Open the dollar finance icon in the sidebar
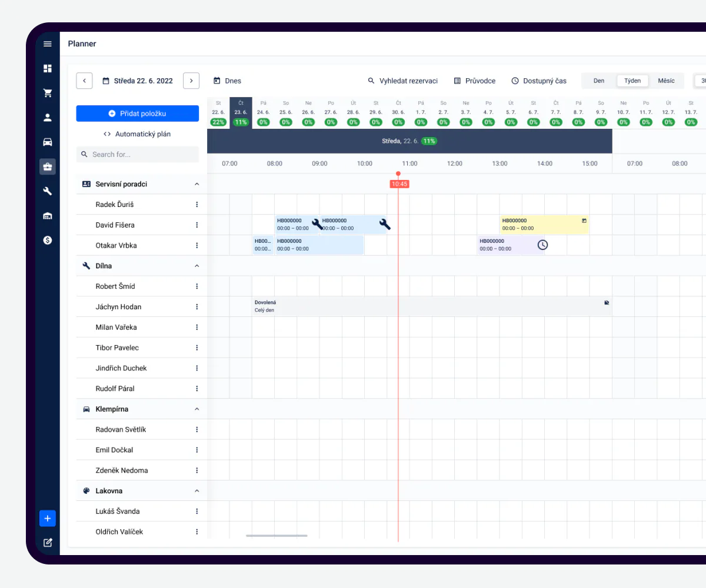706x588 pixels. pyautogui.click(x=48, y=240)
